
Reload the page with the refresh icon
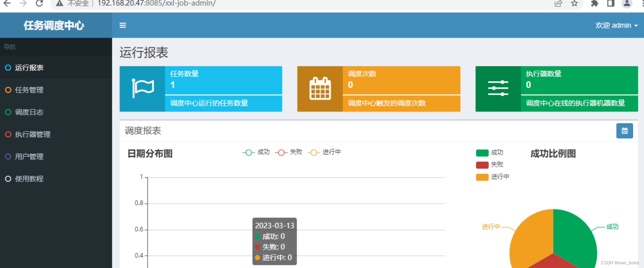pyautogui.click(x=39, y=3)
